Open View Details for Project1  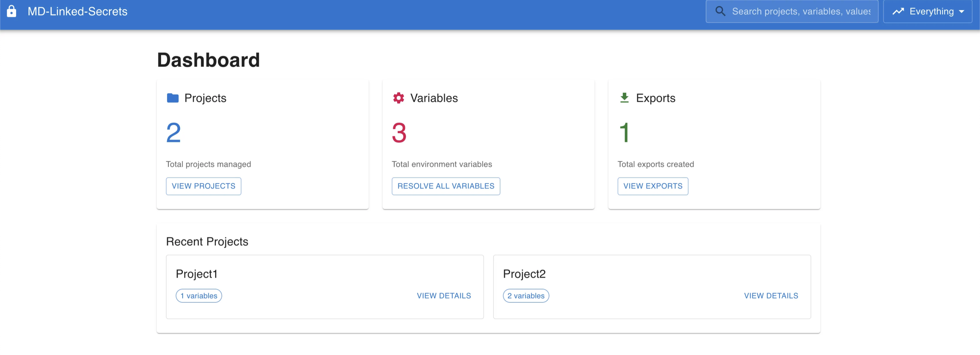coord(443,296)
